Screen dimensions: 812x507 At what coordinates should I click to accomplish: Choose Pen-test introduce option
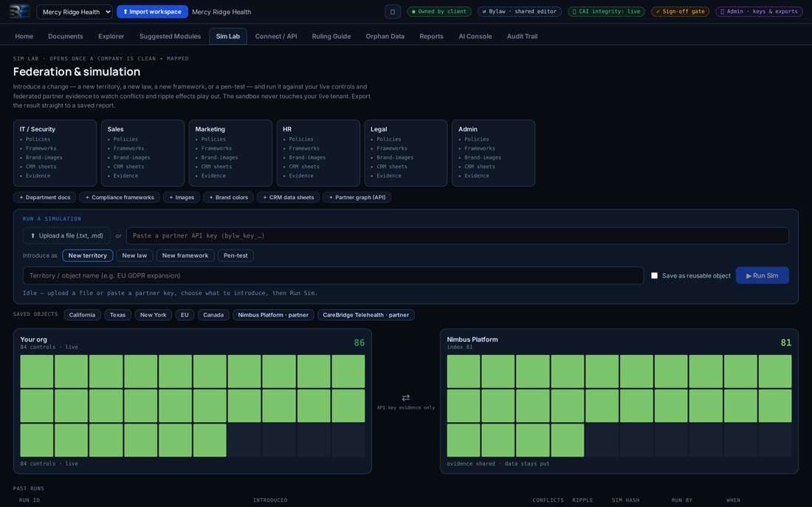coord(235,255)
